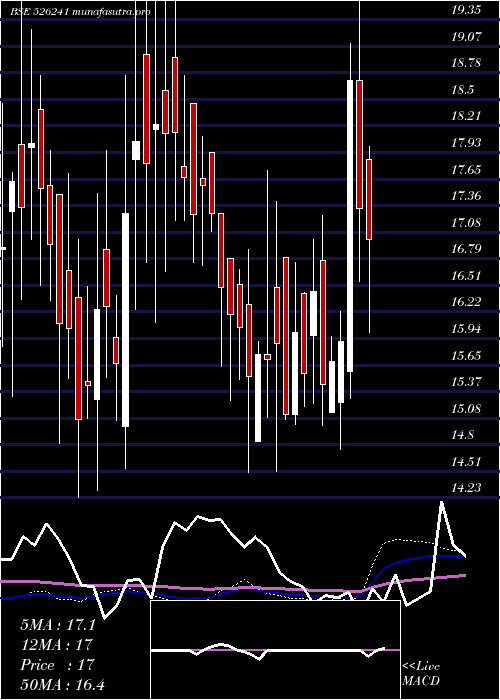Click the 18.5 price axis label
The width and height of the screenshot is (500, 700).
click(x=462, y=89)
